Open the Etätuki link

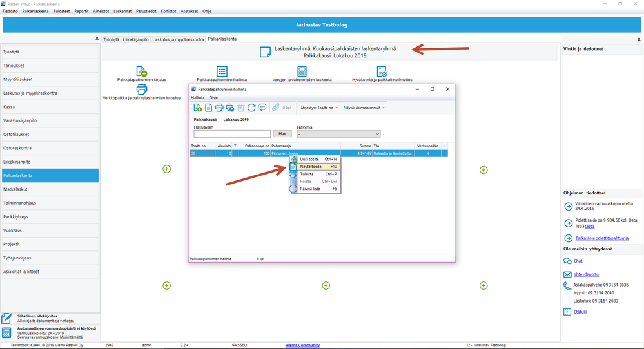(x=580, y=312)
